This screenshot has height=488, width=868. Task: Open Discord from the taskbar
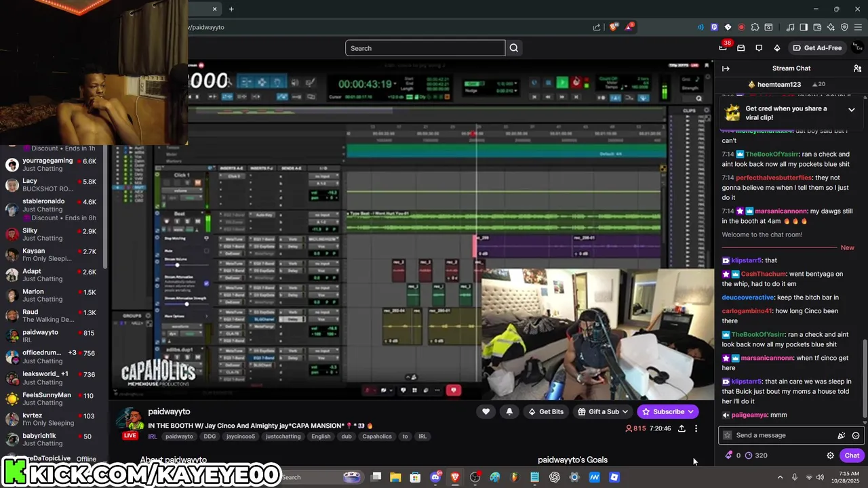435,477
